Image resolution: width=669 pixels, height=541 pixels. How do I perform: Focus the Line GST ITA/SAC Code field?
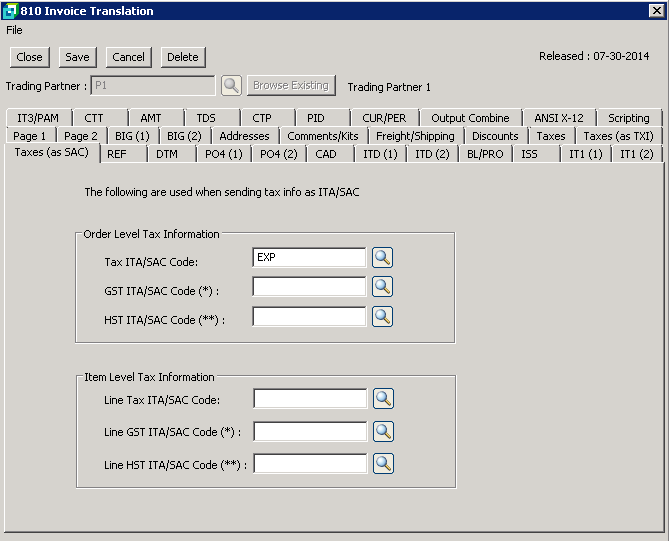click(310, 432)
